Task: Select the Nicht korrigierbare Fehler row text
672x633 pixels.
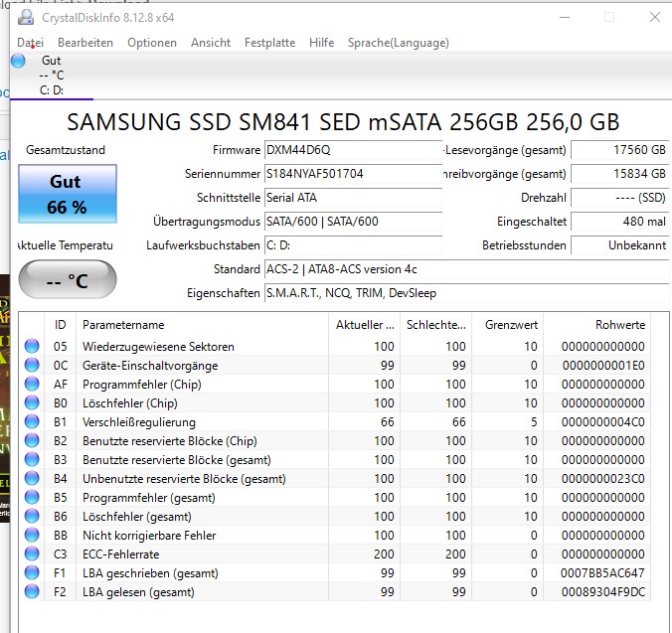Action: [149, 535]
